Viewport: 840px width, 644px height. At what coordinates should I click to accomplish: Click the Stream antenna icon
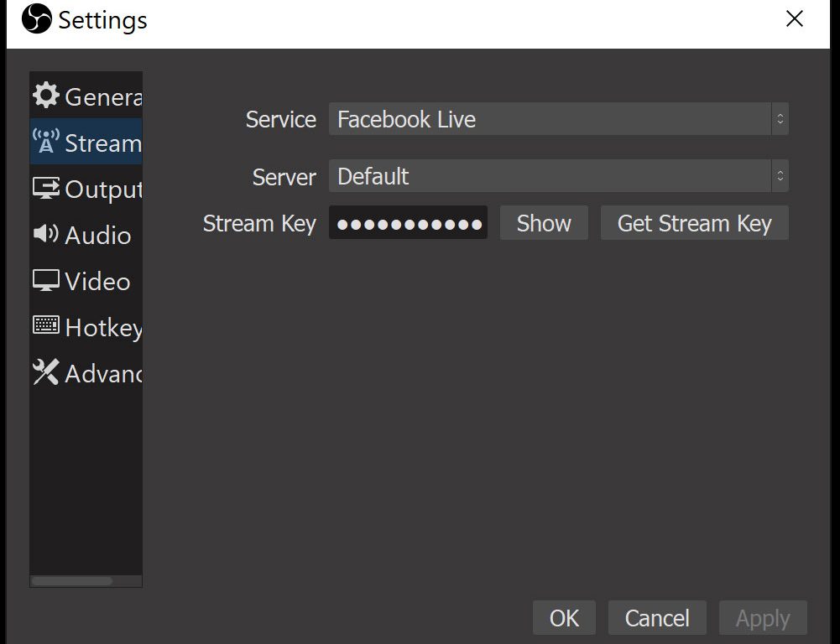[46, 143]
